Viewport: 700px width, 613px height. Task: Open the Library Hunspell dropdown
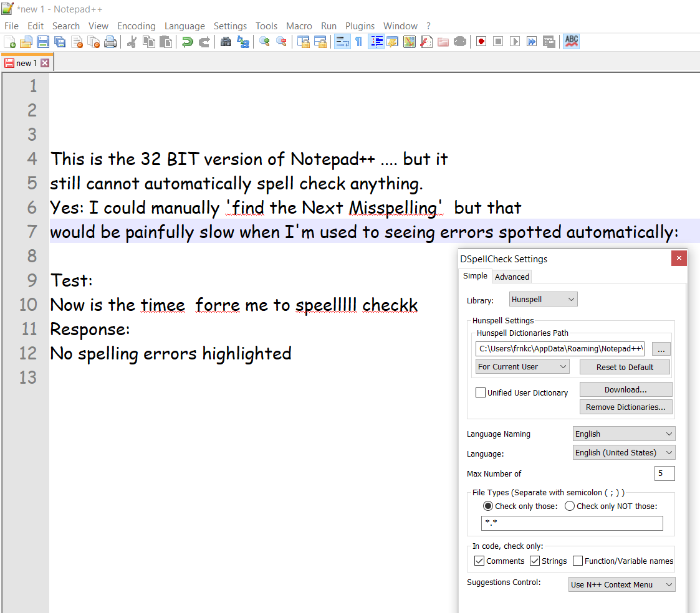coord(544,300)
